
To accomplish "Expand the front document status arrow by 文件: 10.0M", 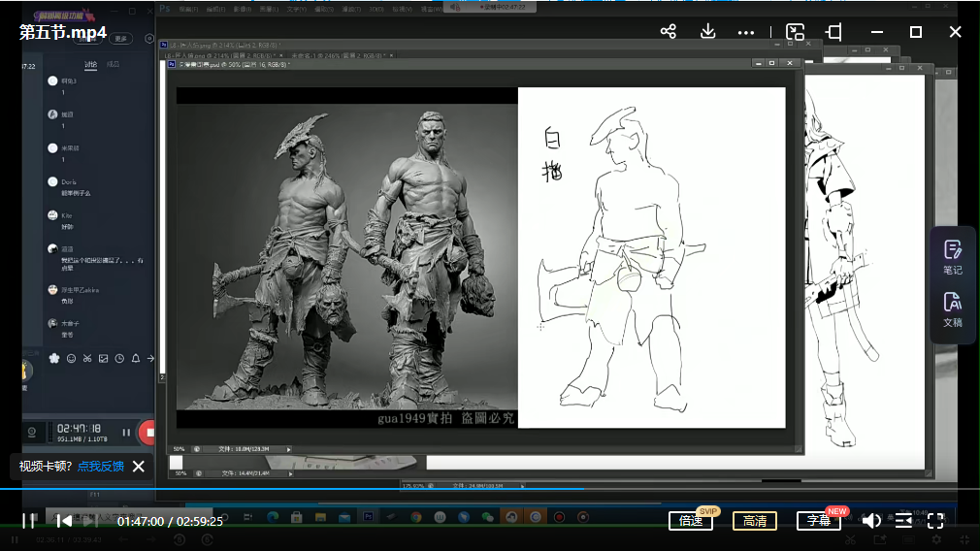I will point(288,449).
